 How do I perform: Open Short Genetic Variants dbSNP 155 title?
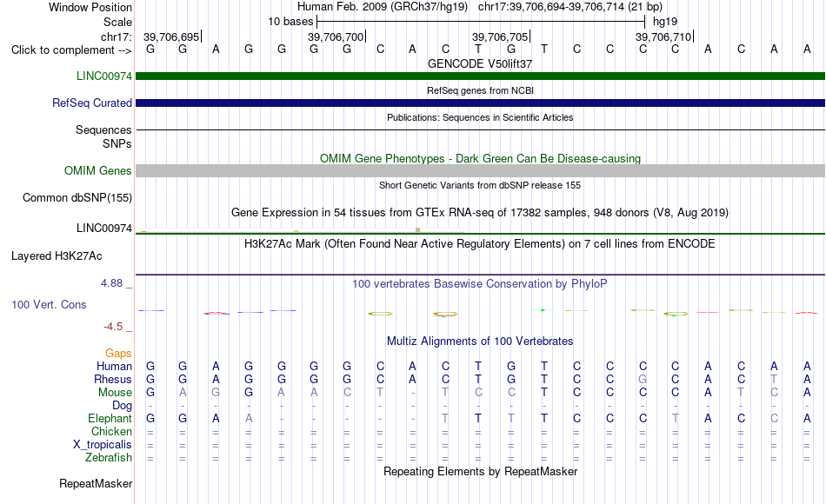(480, 185)
